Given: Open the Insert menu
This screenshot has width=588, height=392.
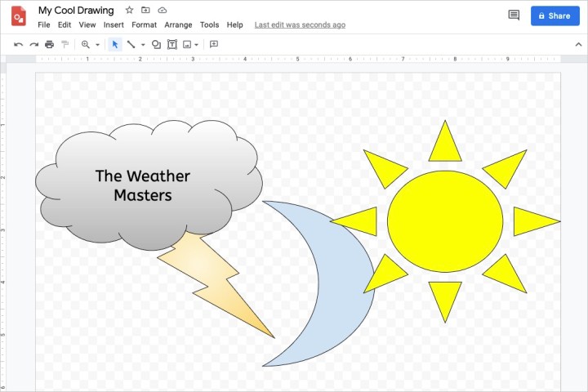Looking at the screenshot, I should coord(114,25).
